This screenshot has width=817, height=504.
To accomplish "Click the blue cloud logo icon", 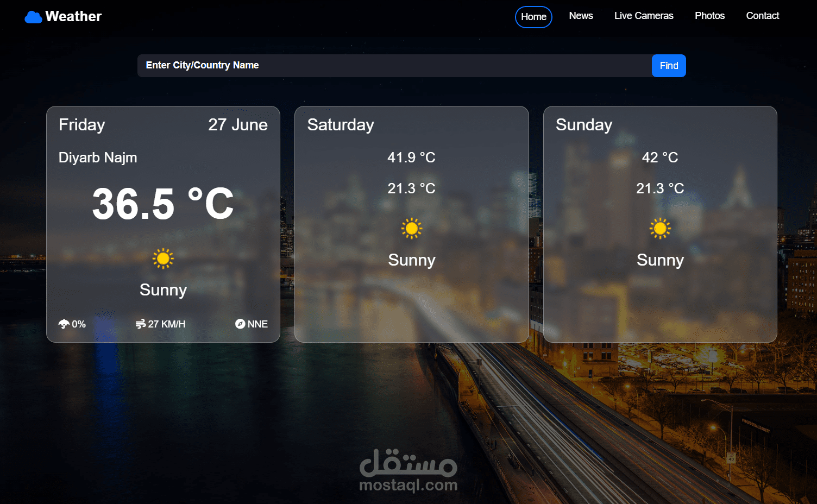I will tap(33, 17).
